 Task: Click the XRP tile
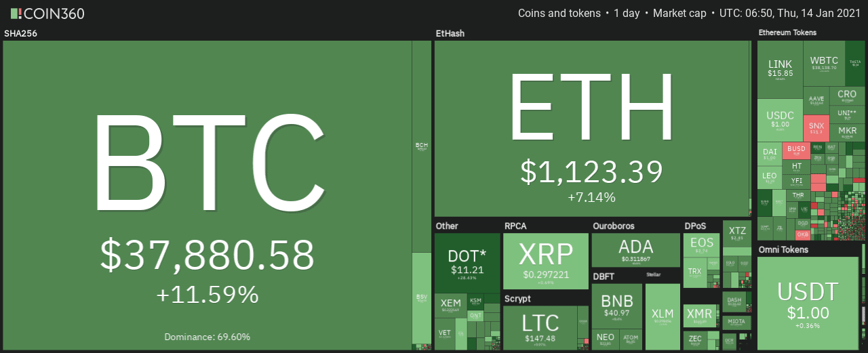545,261
